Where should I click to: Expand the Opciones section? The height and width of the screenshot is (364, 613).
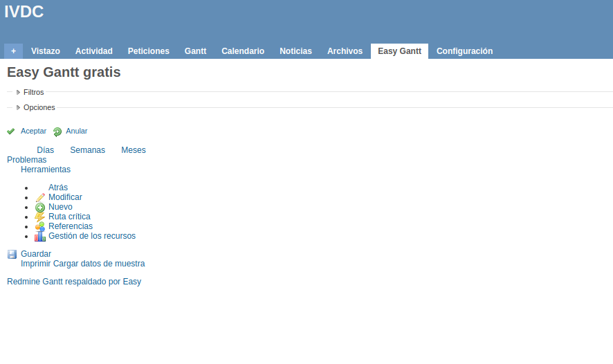pos(39,108)
